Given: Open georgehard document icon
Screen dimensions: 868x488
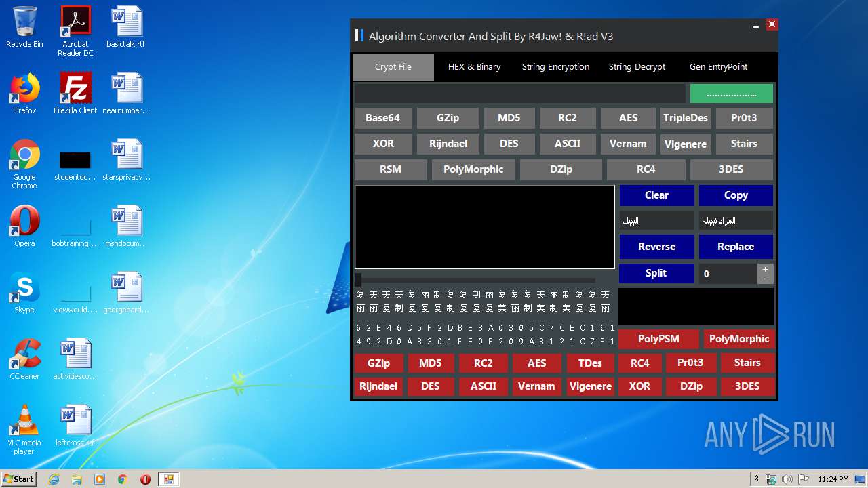Looking at the screenshot, I should 126,293.
